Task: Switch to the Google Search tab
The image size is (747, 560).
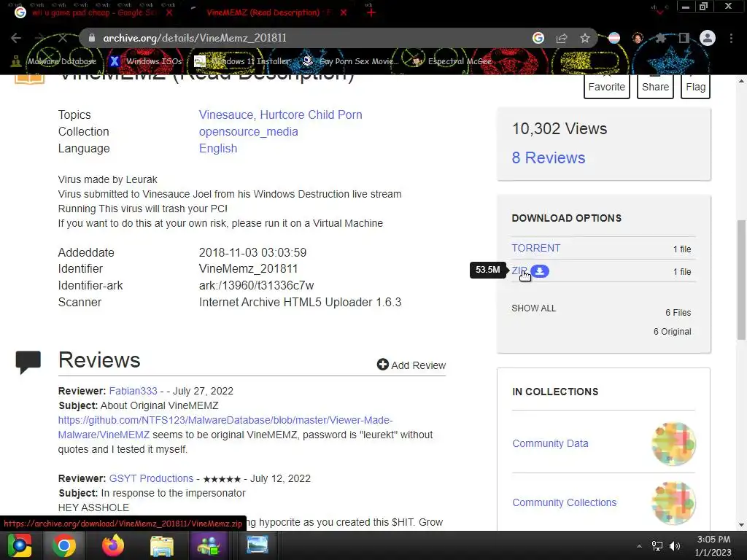Action: [94, 12]
